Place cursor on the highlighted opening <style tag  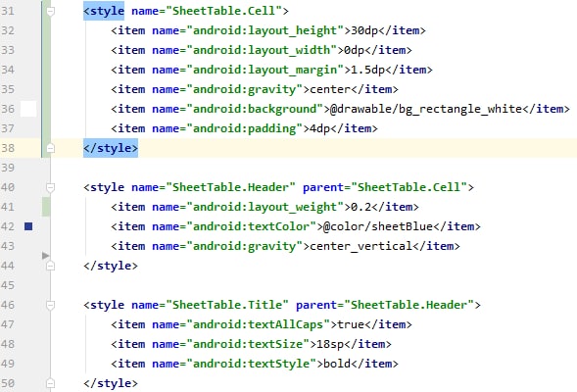click(x=104, y=11)
